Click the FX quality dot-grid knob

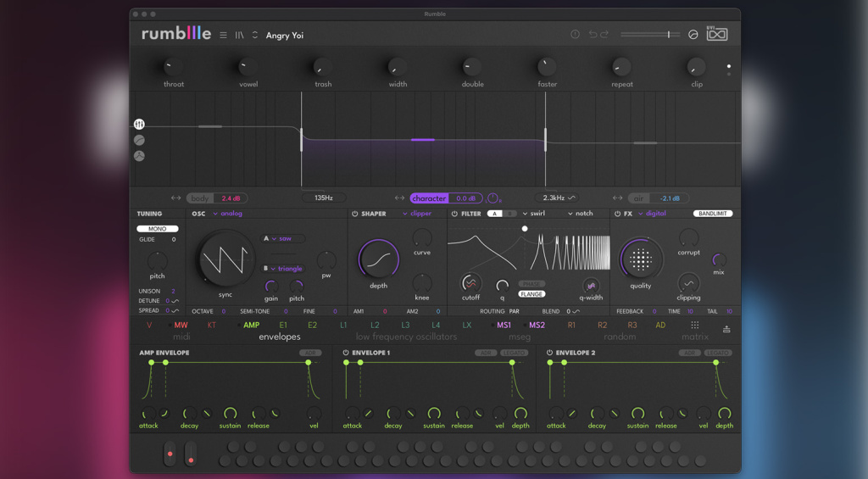pyautogui.click(x=641, y=259)
